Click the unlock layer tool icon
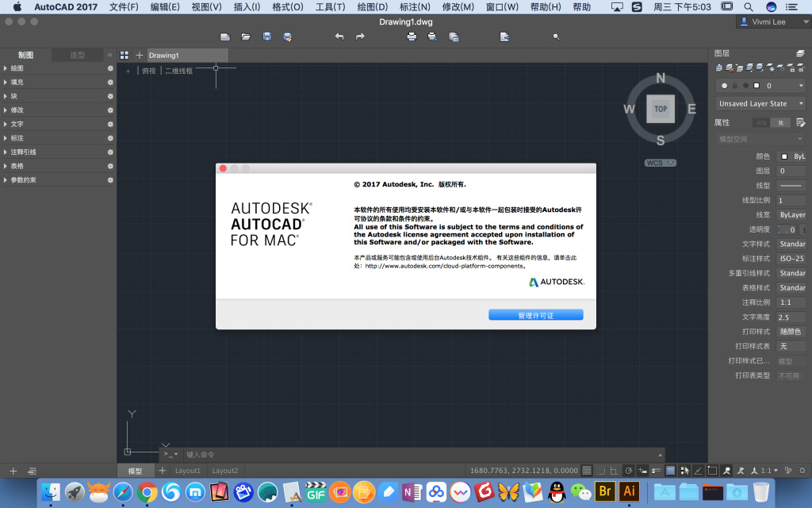 coord(800,68)
